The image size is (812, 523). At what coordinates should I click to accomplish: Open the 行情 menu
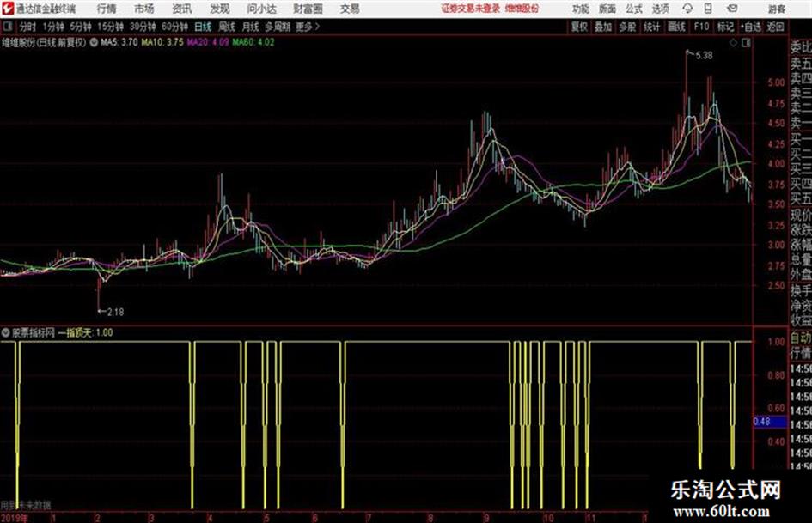(x=107, y=9)
